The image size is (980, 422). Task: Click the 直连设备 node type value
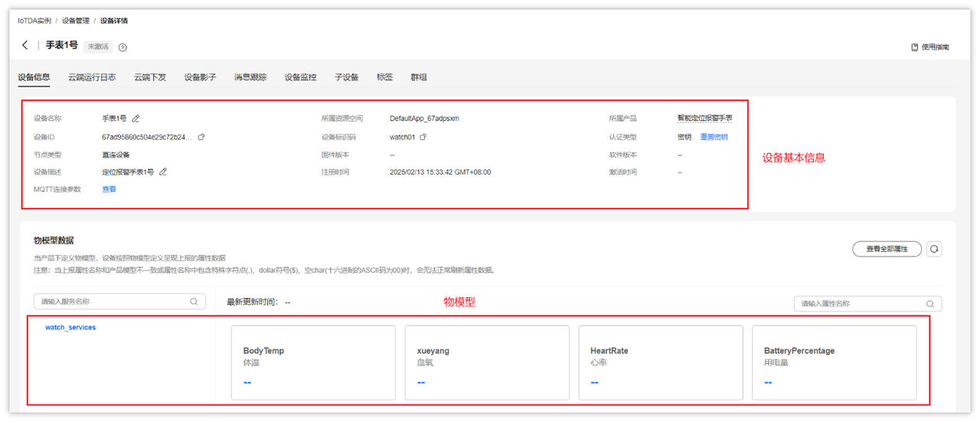[x=116, y=155]
